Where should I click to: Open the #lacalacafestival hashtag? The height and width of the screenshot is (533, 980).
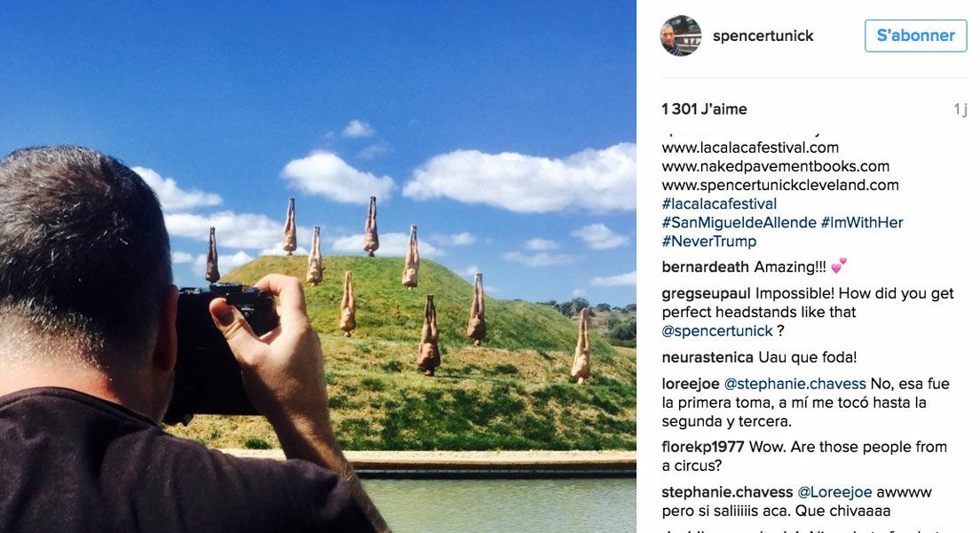click(x=719, y=204)
